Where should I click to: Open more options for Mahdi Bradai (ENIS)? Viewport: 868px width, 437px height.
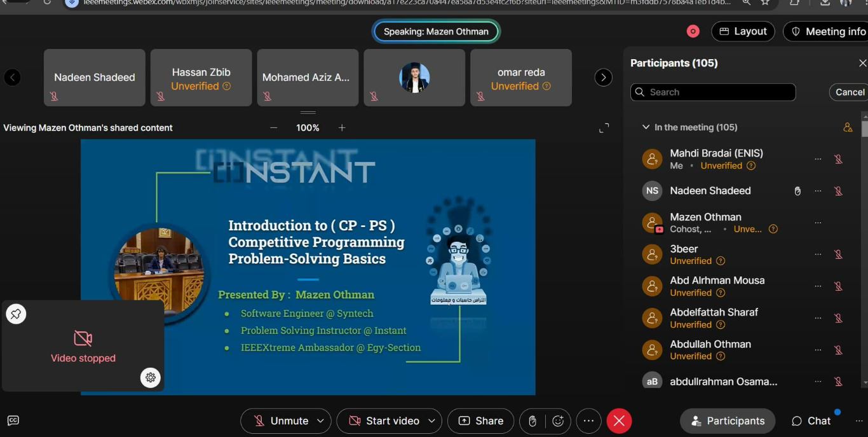818,159
